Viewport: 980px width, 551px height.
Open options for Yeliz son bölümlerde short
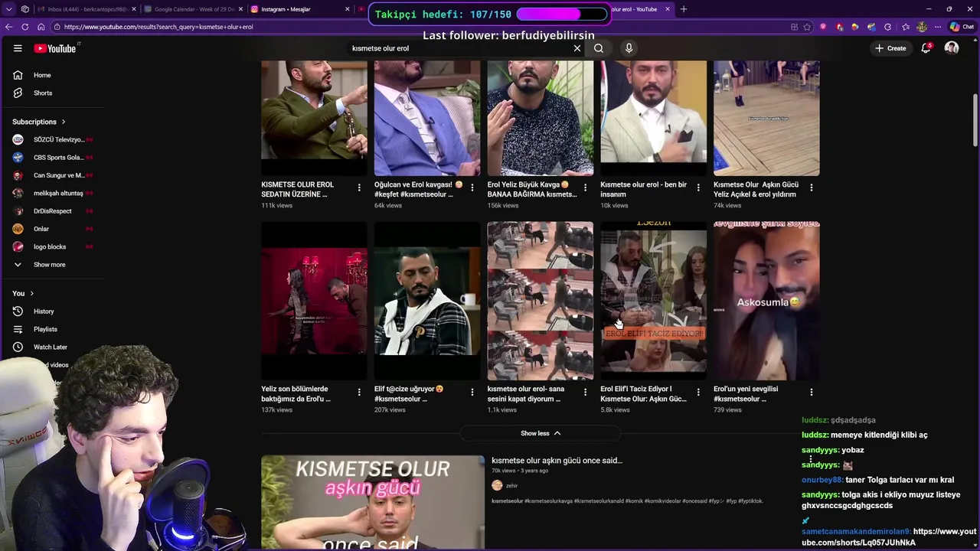pyautogui.click(x=359, y=392)
